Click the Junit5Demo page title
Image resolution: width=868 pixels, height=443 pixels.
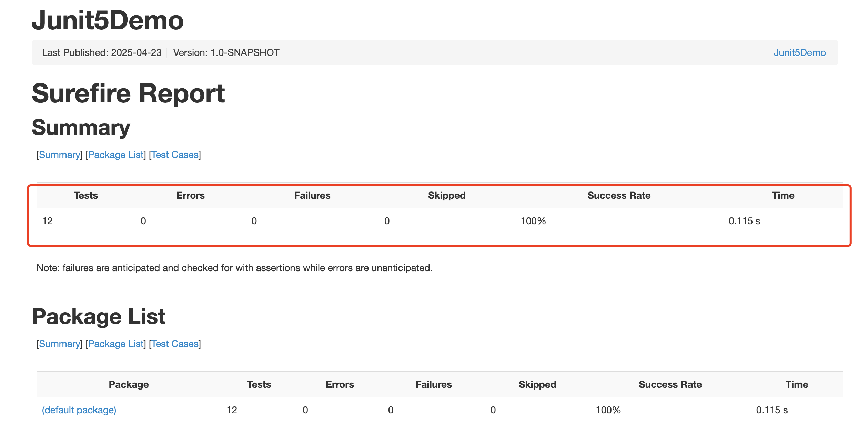pyautogui.click(x=108, y=21)
